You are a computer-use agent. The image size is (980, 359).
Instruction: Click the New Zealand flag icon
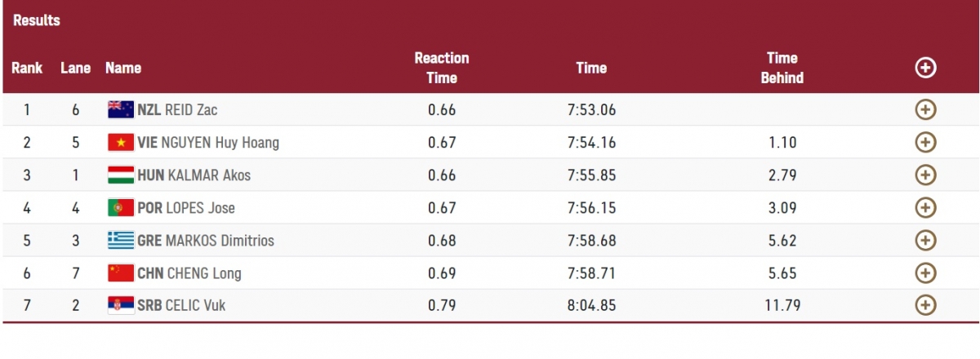tap(121, 110)
